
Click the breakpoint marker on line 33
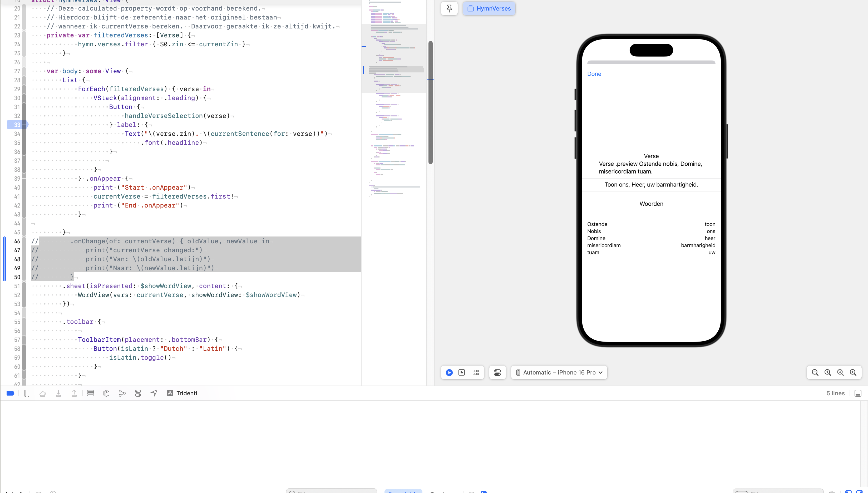pos(17,125)
